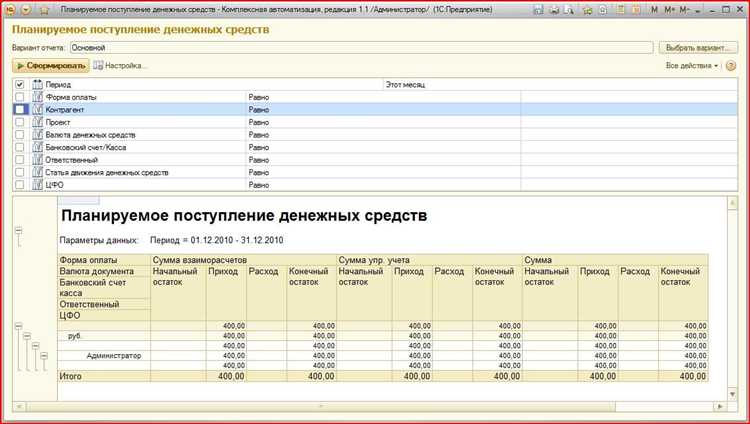The image size is (750, 424).
Task: Click the Этот месяц period value
Action: (405, 85)
